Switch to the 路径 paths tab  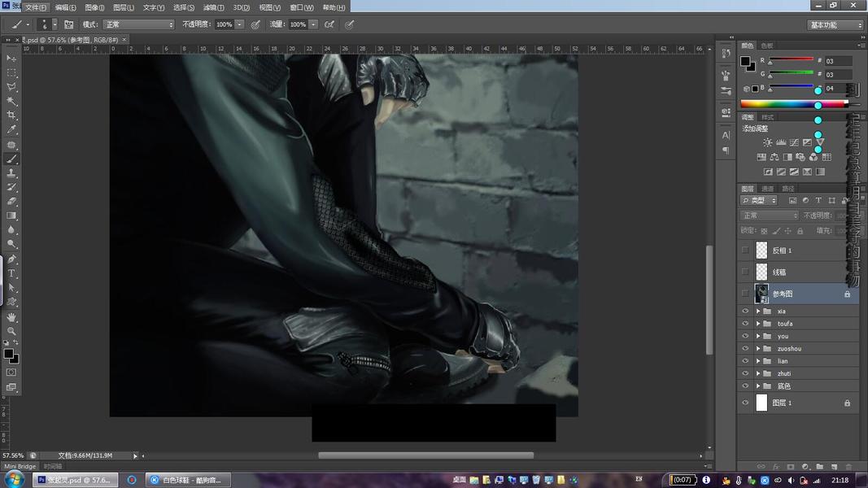click(787, 189)
